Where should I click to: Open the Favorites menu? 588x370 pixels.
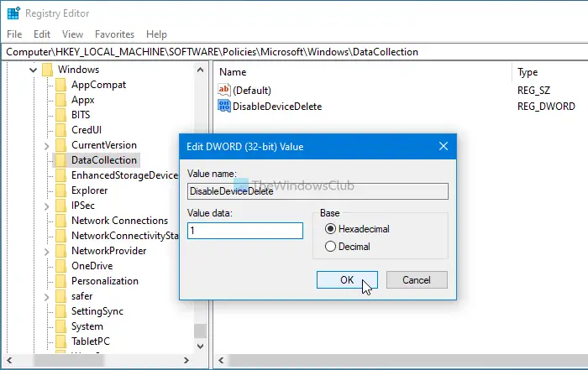pyautogui.click(x=114, y=34)
